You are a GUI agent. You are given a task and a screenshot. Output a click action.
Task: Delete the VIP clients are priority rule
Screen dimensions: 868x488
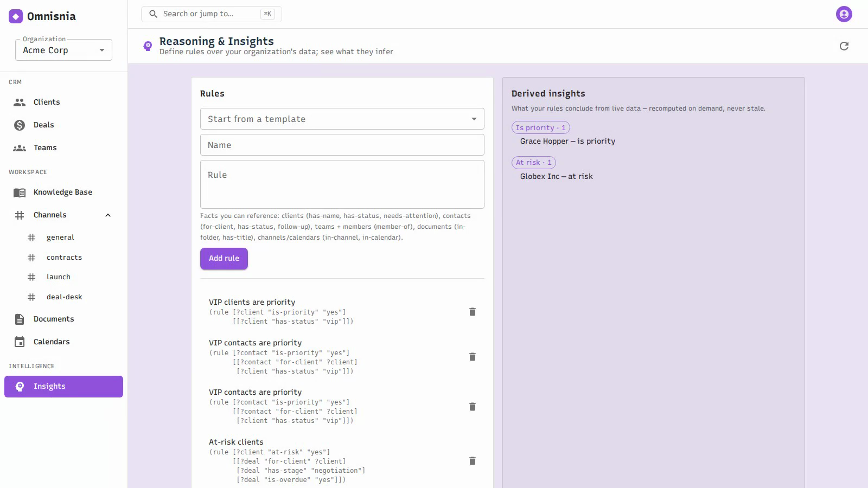(473, 312)
